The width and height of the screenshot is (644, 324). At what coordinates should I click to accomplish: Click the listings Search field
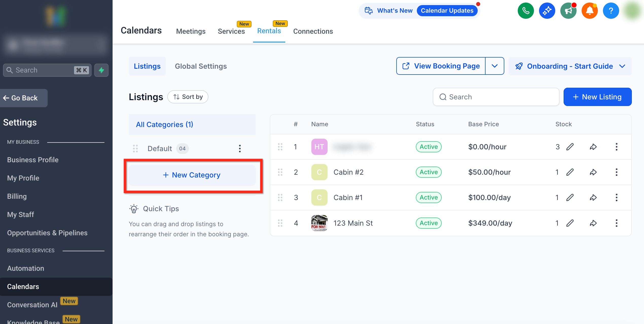496,97
